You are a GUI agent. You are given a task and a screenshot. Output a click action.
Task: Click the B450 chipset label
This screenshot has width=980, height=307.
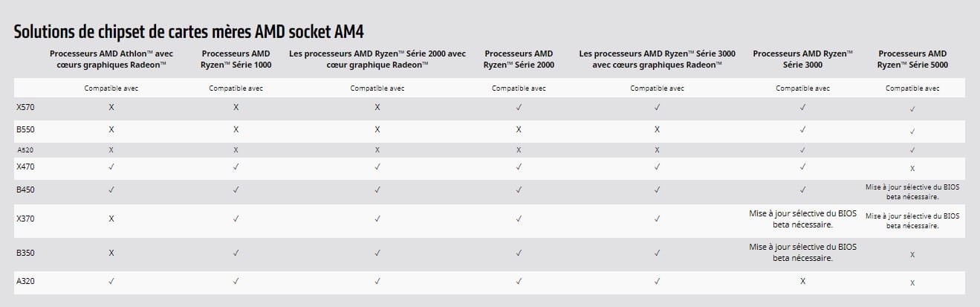point(25,190)
